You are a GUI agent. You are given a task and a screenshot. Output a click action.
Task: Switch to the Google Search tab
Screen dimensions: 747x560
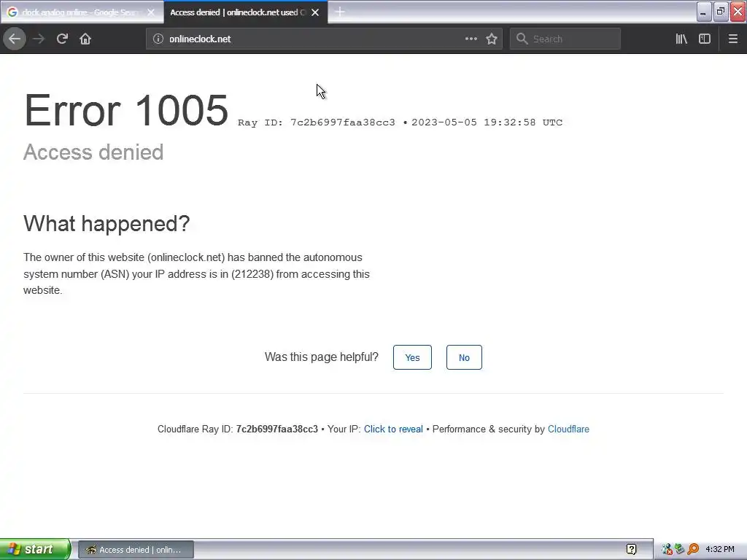(81, 12)
